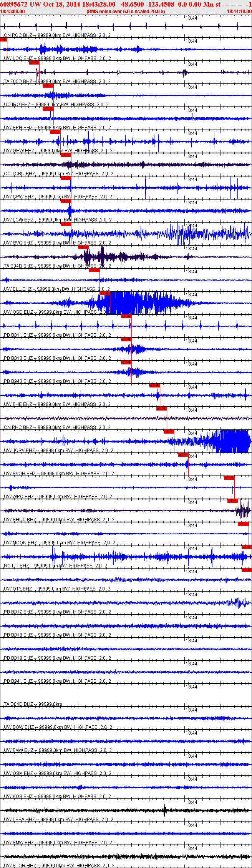Select the pick marker on UW FHE trace
This screenshot has height=868, width=252.
[154, 386]
